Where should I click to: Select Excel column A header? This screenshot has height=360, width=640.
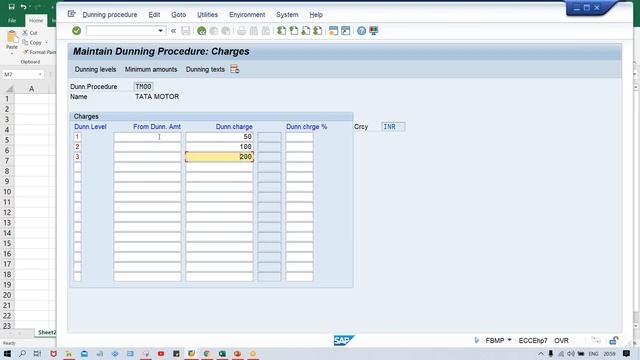[x=31, y=89]
